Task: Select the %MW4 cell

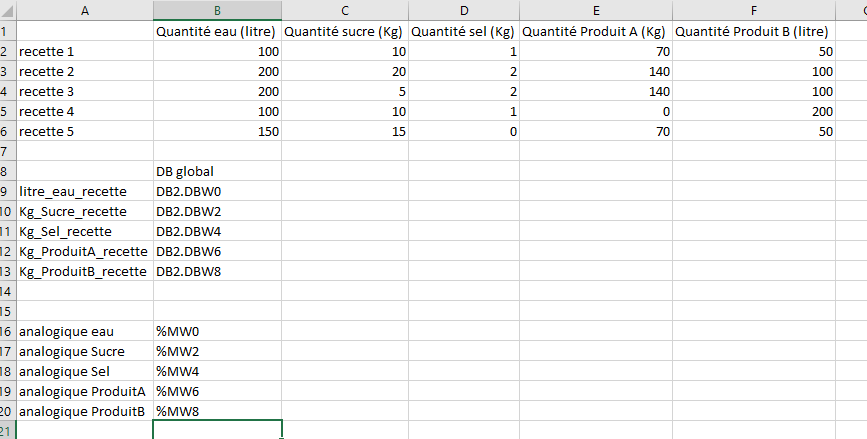Action: 217,371
